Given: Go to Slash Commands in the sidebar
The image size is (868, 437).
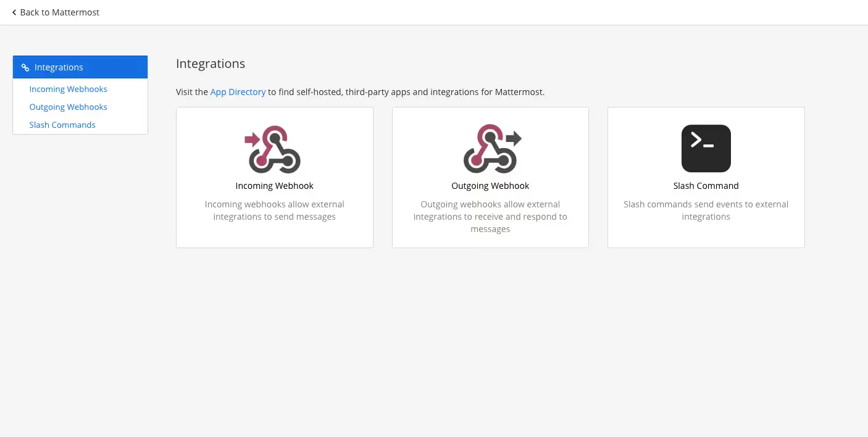Looking at the screenshot, I should pyautogui.click(x=62, y=125).
